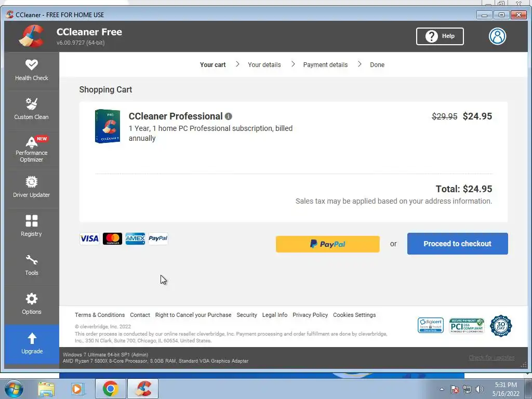Screen dimensions: 532x399
Task: Click the struck-through $29.95 price
Action: coord(445,116)
